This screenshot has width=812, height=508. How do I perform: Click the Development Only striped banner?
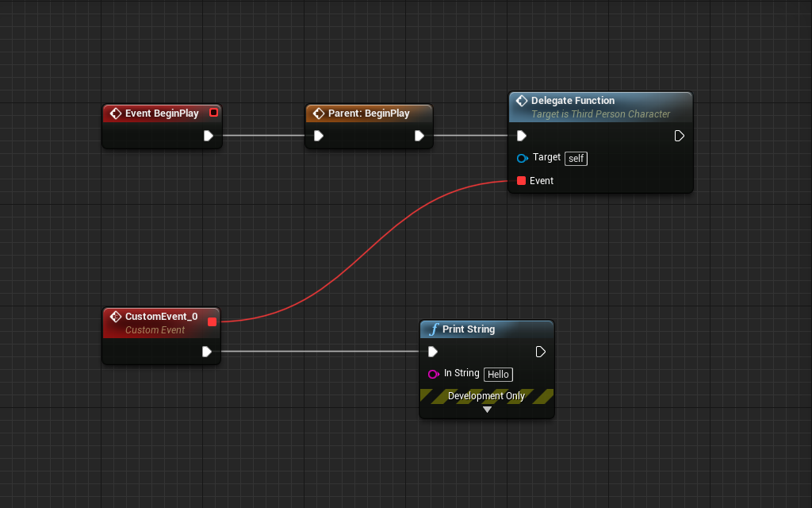(487, 396)
